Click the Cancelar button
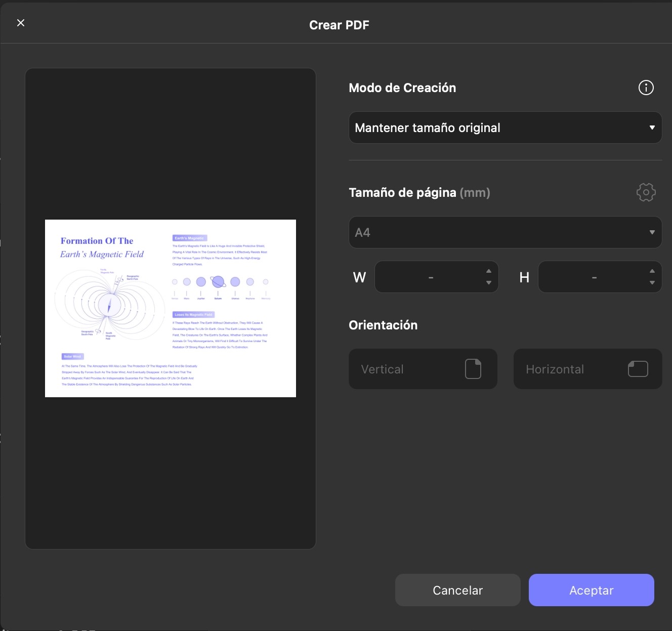The image size is (672, 631). point(457,590)
